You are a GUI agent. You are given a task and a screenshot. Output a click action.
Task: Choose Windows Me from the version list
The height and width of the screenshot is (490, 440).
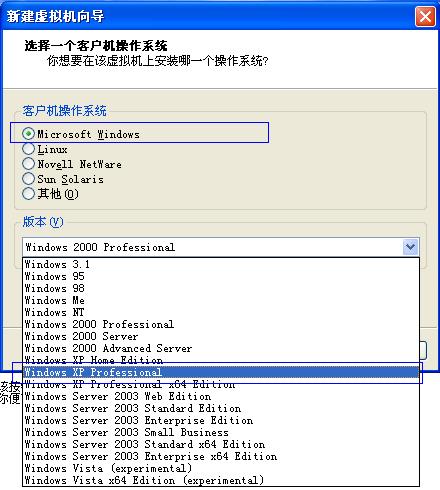point(221,300)
